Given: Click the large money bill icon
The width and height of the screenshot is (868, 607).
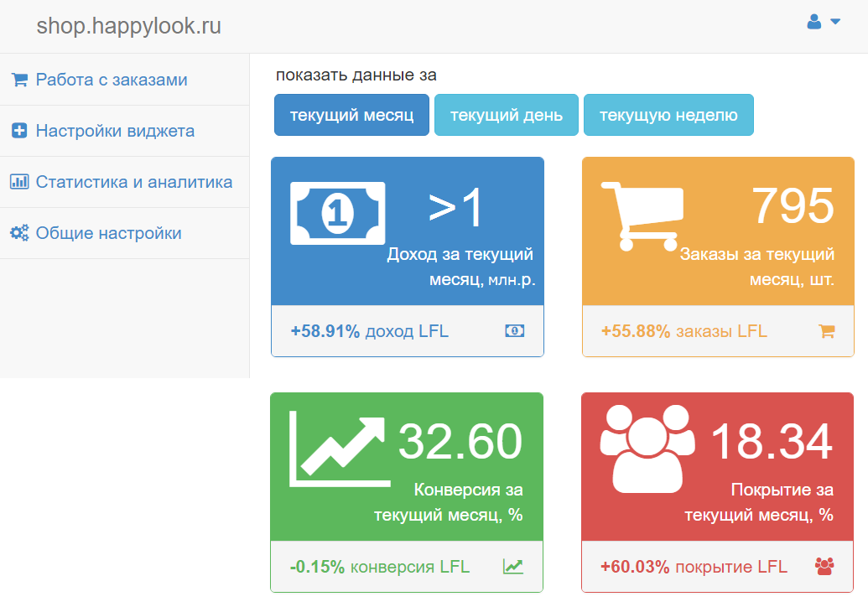Looking at the screenshot, I should 337,213.
